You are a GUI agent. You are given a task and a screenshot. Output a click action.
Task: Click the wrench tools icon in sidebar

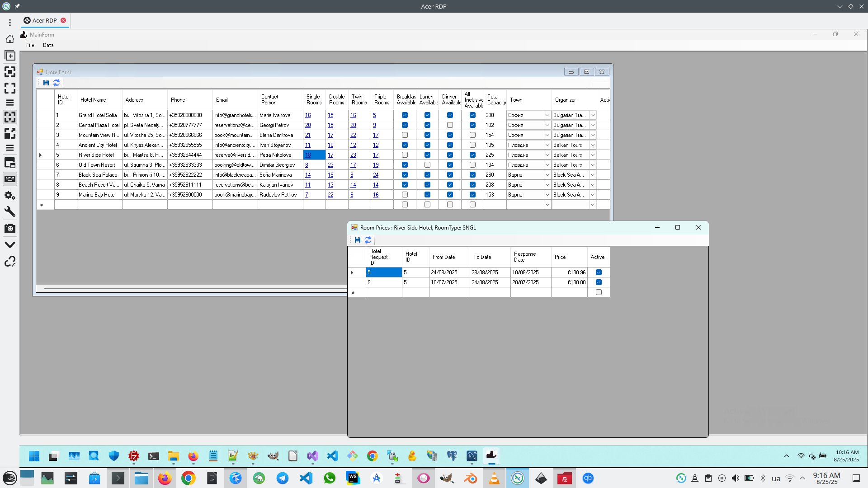(10, 212)
